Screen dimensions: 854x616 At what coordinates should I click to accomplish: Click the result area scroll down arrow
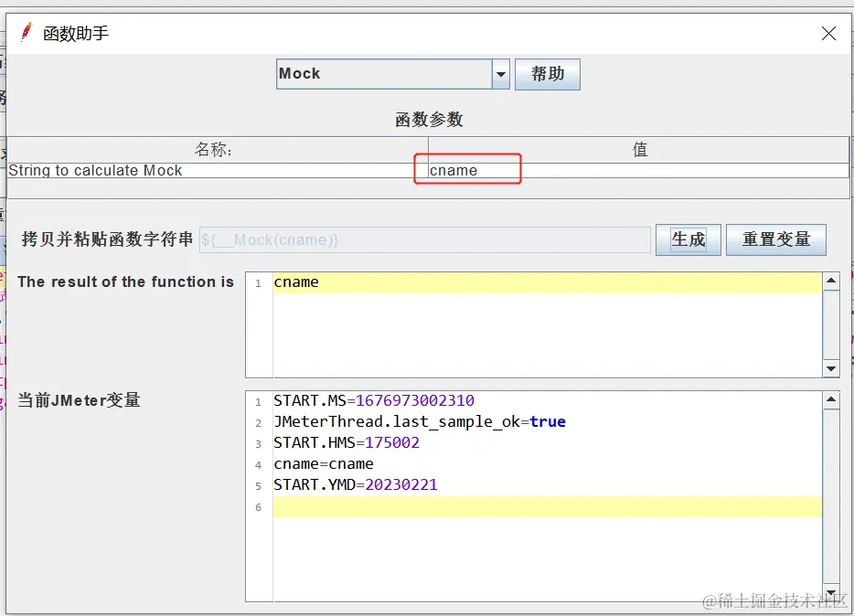(830, 368)
